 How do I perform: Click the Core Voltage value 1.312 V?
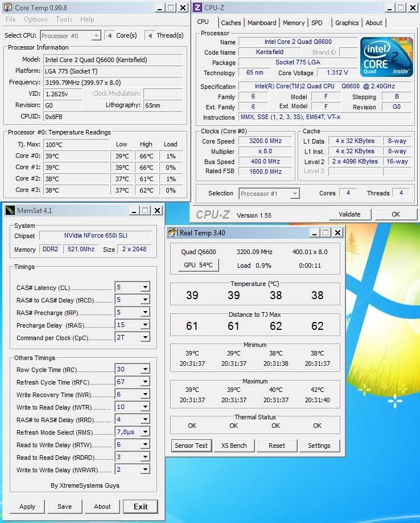337,72
